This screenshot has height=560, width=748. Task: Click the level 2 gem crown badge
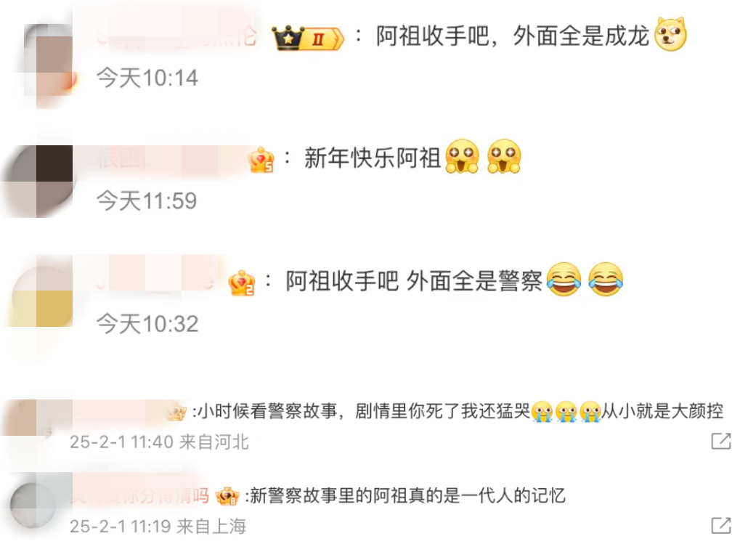[241, 283]
